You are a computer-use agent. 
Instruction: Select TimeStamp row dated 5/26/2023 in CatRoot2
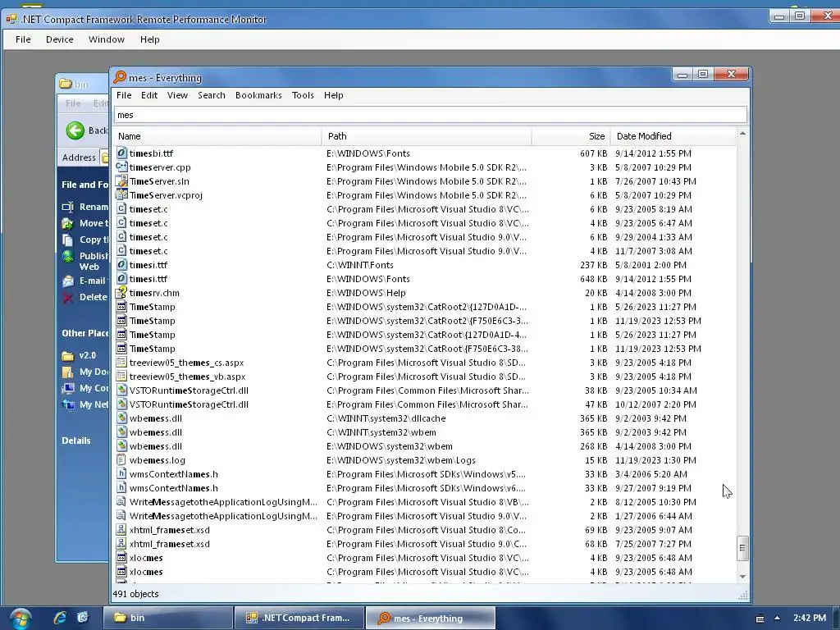click(x=425, y=307)
